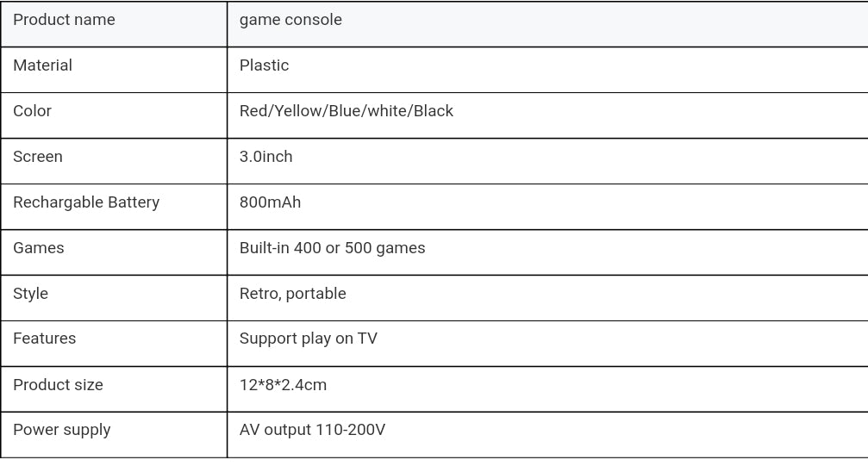Select the "Retro, portable" style value
868x466 pixels.
tap(292, 294)
